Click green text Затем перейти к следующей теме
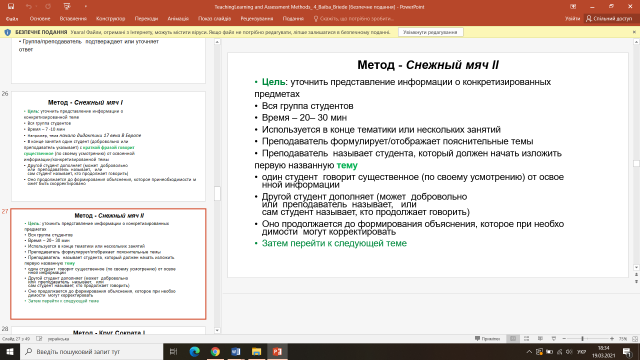Image resolution: width=640 pixels, height=360 pixels. point(334,243)
